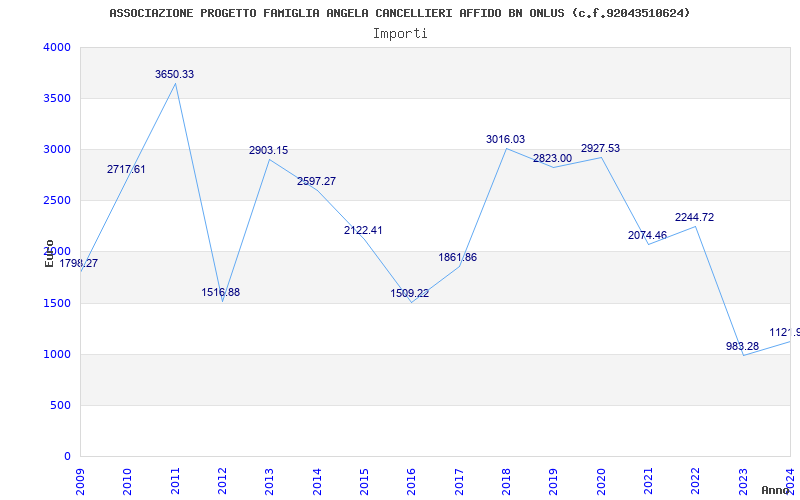The image size is (800, 500).
Task: Select the 2016 x-axis year label
Action: click(x=412, y=481)
